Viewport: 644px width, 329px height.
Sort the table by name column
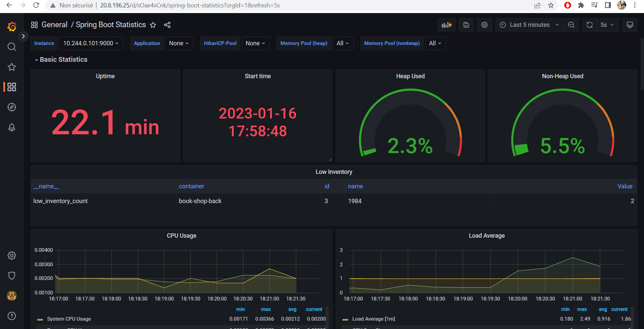(355, 186)
